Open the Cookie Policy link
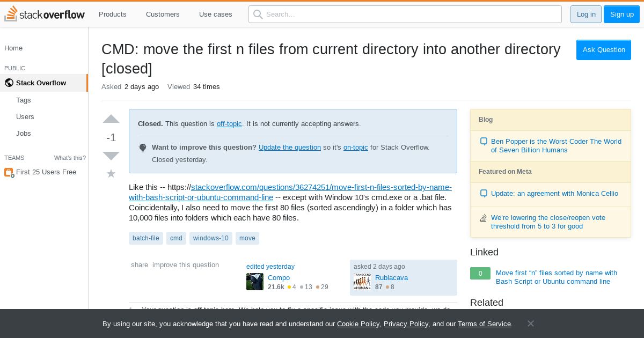The width and height of the screenshot is (644, 338). pyautogui.click(x=358, y=324)
